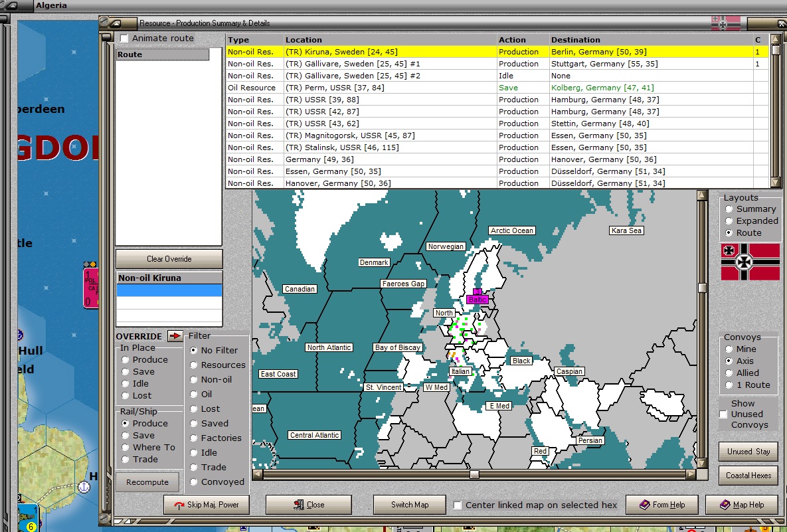Click the map's horizontal scroll right arrow
Viewport: 787px width, 532px height.
tap(691, 474)
